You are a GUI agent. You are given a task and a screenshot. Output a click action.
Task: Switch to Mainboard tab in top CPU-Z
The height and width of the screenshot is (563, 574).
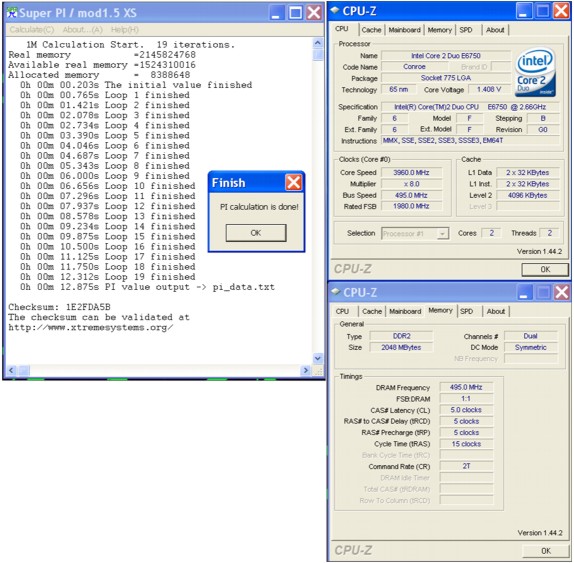tap(405, 30)
